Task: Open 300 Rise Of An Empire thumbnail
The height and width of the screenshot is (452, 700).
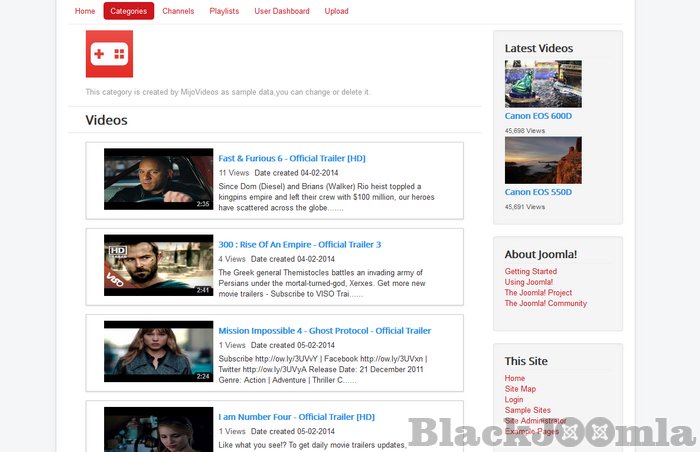Action: coord(158,266)
